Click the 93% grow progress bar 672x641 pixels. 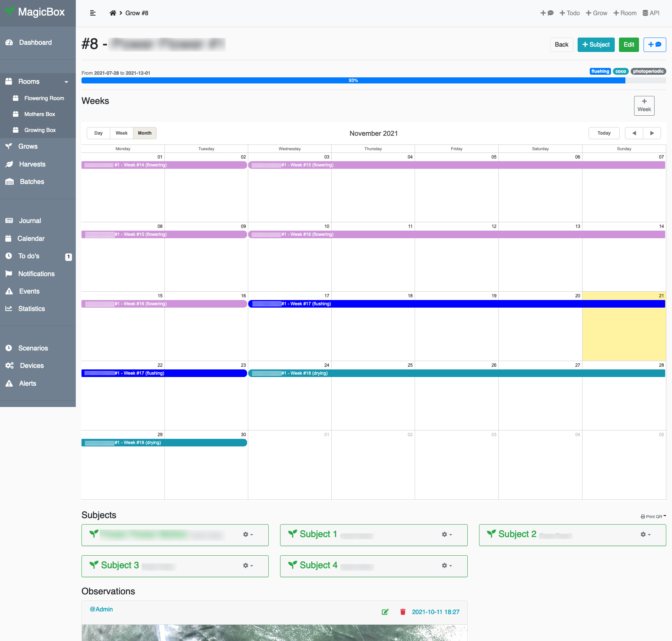coord(353,80)
